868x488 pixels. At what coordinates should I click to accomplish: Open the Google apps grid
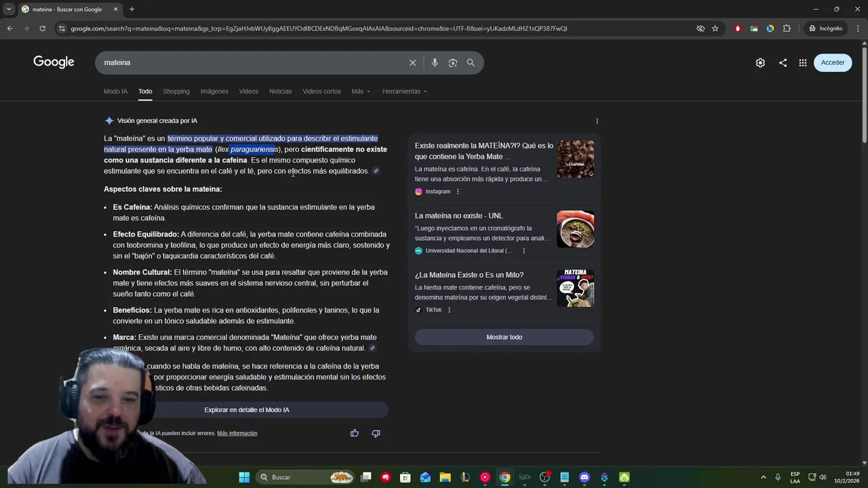tap(803, 62)
